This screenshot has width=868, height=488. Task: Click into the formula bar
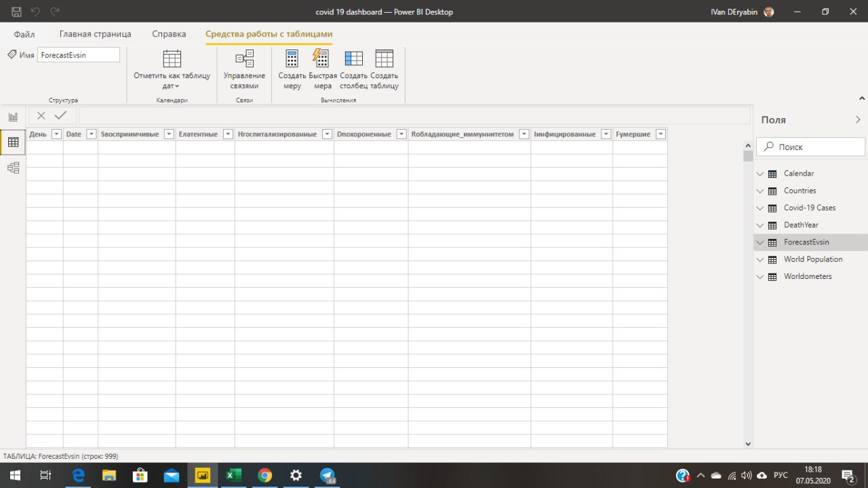tap(414, 115)
